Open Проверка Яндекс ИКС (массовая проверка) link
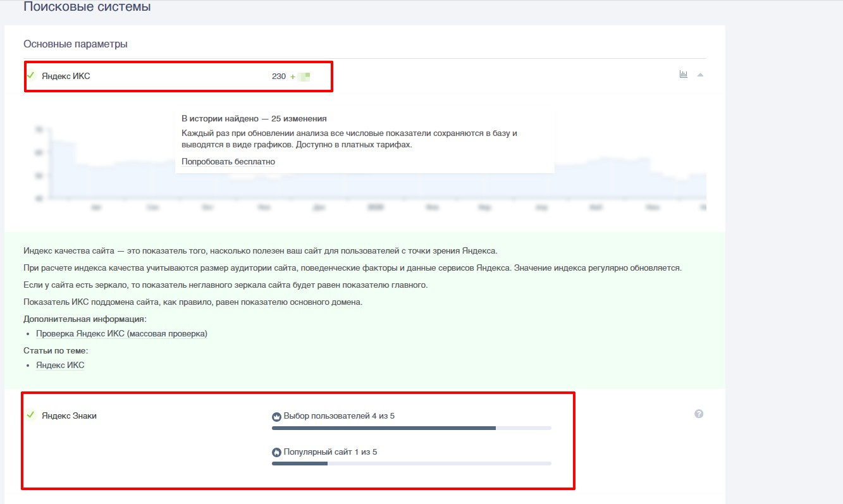The width and height of the screenshot is (843, 504). (121, 333)
